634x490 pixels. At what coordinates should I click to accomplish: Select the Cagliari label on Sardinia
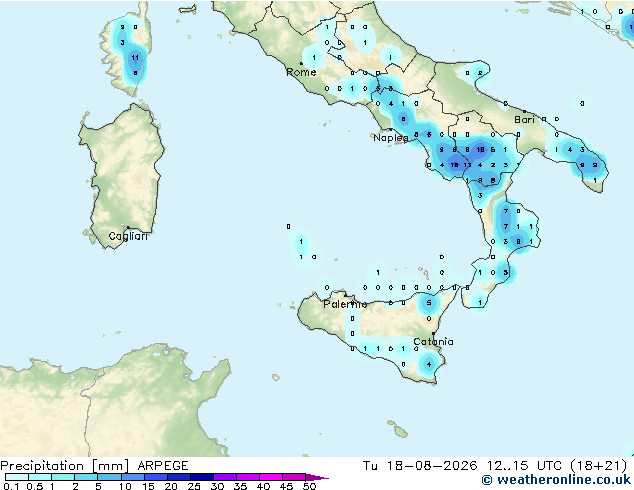[x=128, y=236]
